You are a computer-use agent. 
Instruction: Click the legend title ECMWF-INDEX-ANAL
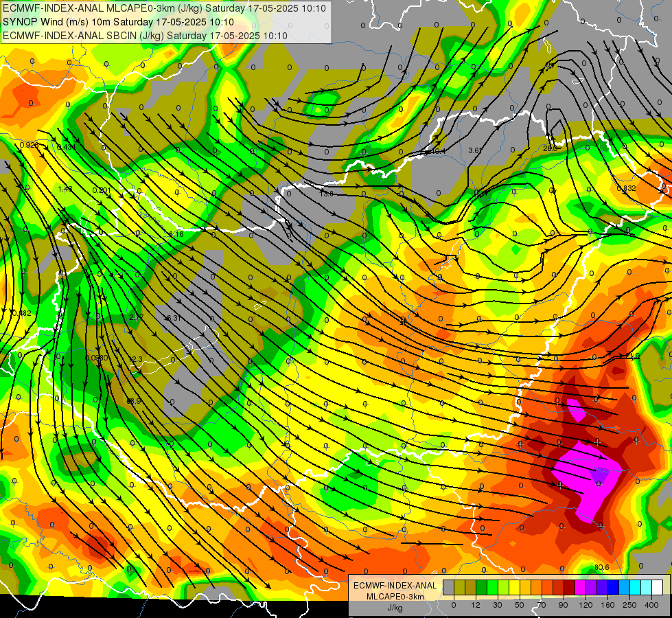click(395, 586)
